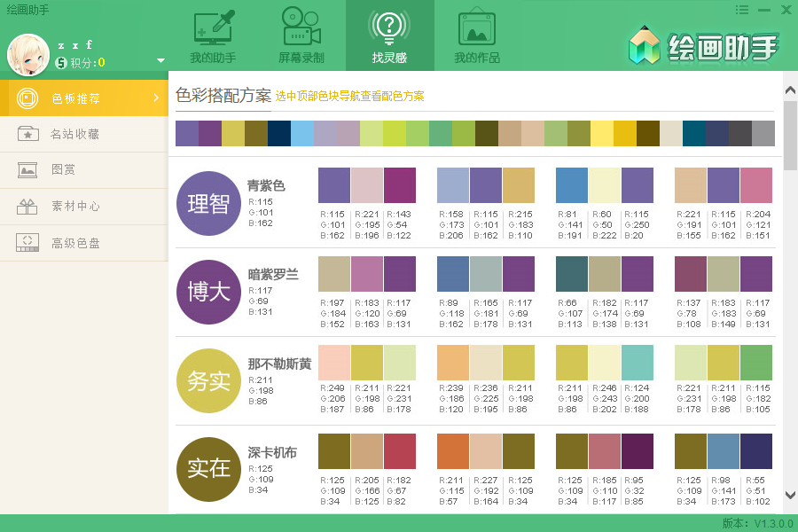Screen dimensions: 798x532
Task: Start 屏幕录制 screen recording
Action: (x=301, y=35)
